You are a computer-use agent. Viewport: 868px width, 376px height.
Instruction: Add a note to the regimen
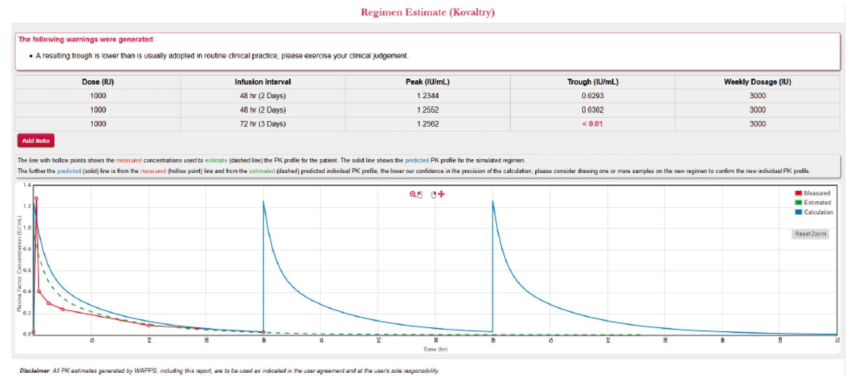[36, 141]
